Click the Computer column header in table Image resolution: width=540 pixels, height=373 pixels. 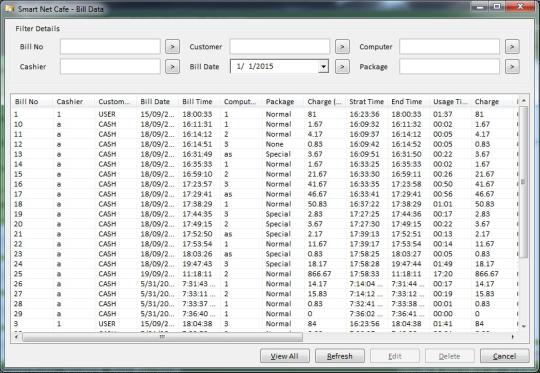coord(241,102)
